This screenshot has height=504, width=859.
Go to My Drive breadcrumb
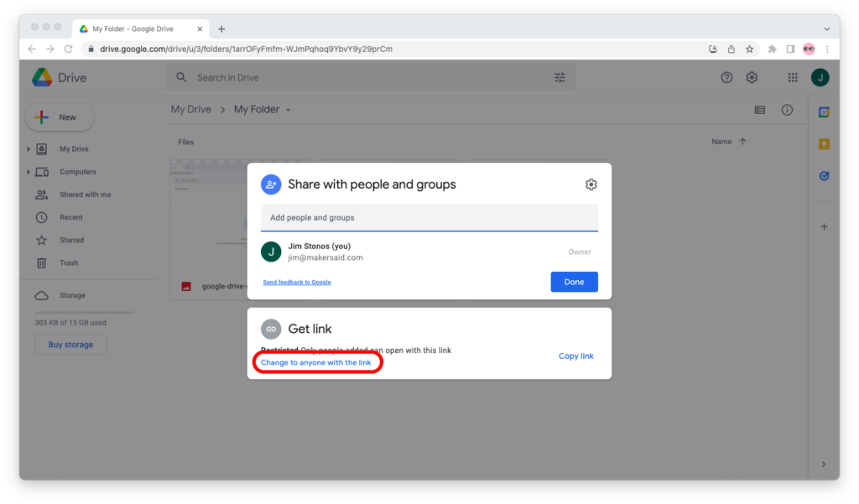[x=190, y=110]
